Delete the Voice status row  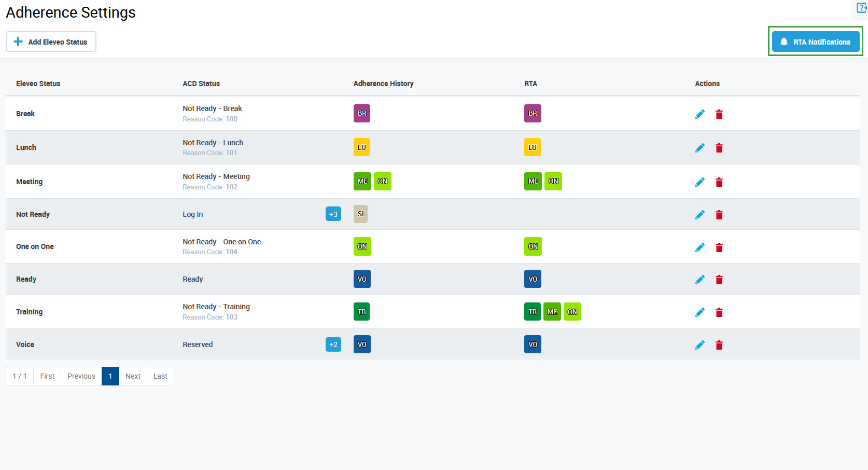[x=719, y=345]
